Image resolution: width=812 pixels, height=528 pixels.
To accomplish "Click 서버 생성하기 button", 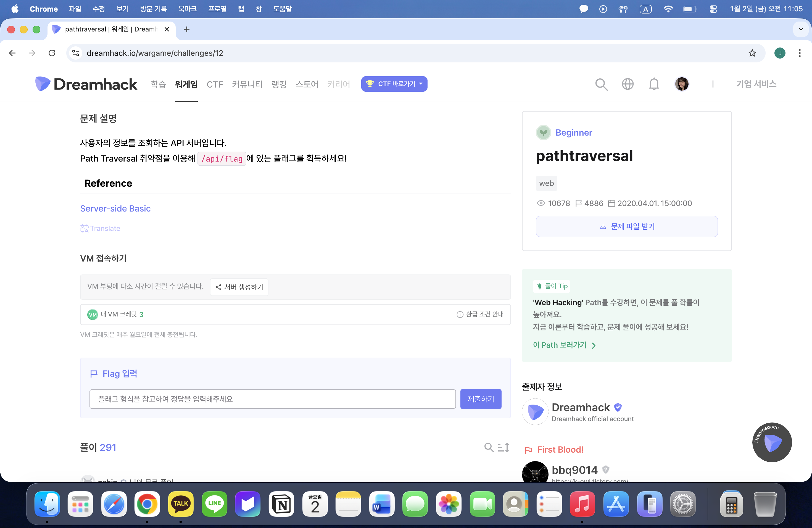I will pyautogui.click(x=239, y=287).
